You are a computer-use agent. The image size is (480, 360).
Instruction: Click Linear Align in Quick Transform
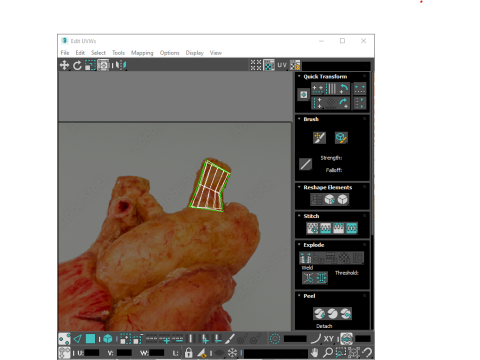click(331, 89)
